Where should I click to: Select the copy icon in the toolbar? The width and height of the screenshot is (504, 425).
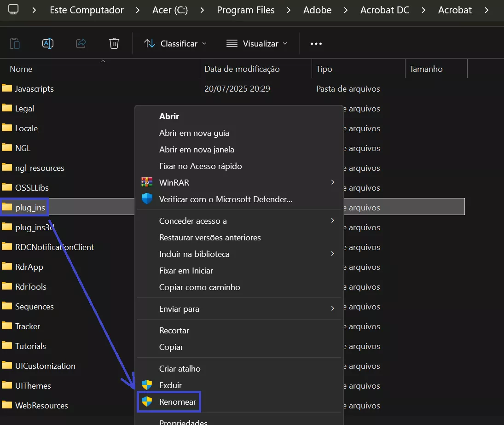point(15,43)
